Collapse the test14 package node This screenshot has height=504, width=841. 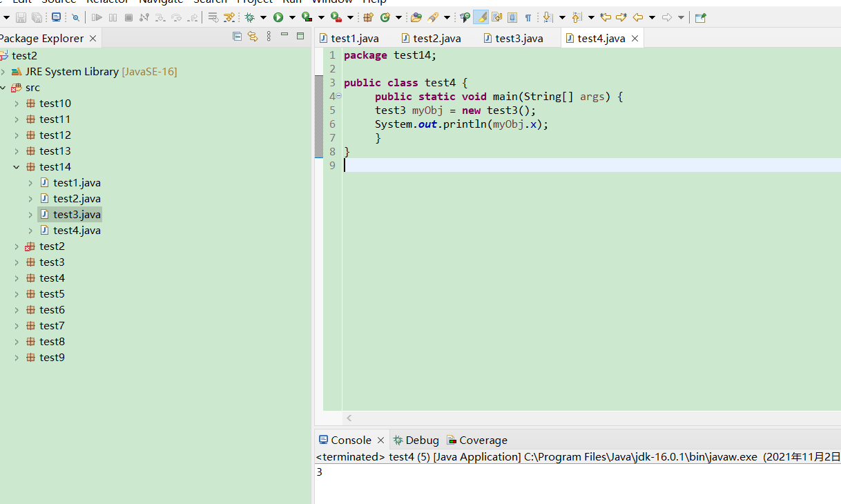coord(17,166)
